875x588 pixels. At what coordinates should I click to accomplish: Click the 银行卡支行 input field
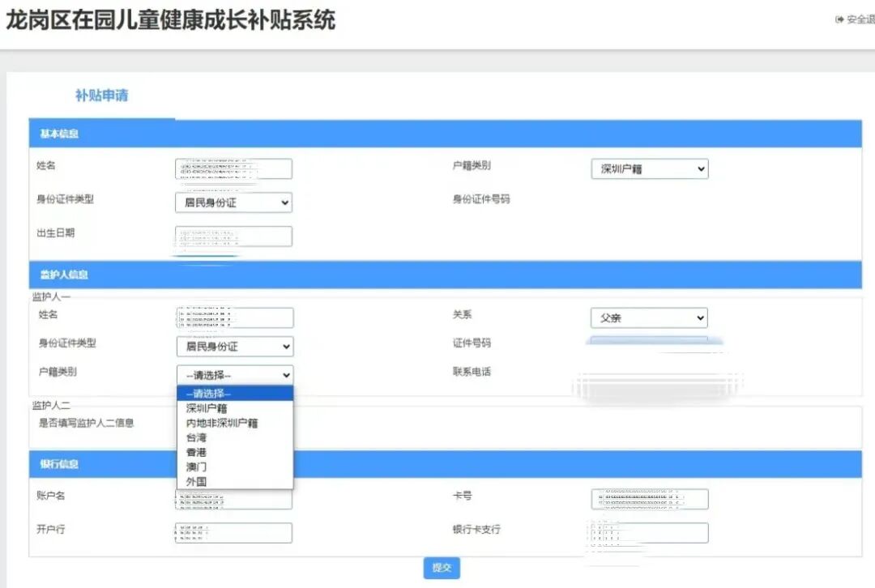point(649,533)
